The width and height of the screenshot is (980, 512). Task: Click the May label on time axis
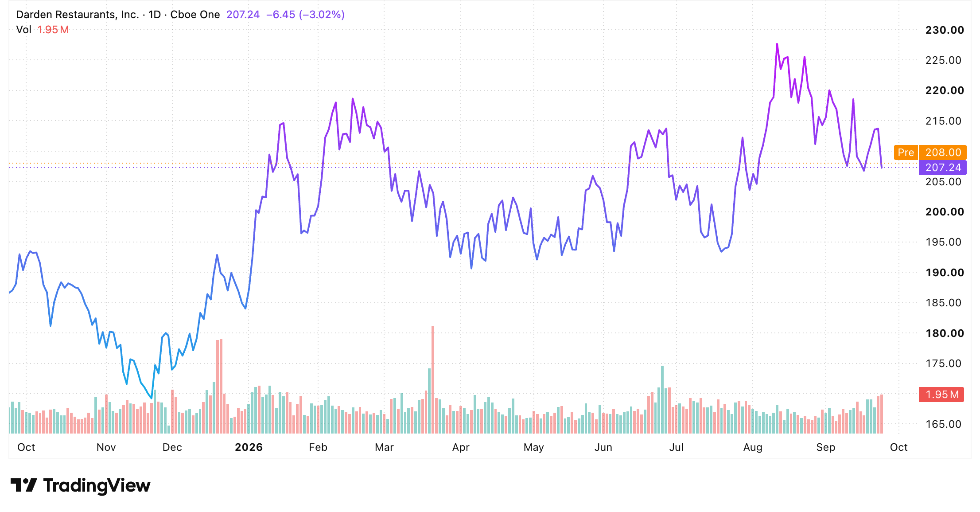click(533, 447)
